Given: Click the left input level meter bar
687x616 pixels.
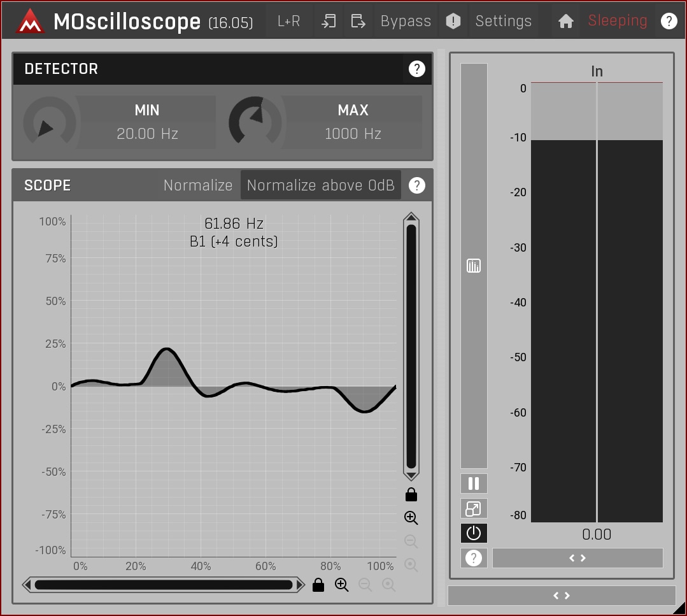Looking at the screenshot, I should point(563,302).
